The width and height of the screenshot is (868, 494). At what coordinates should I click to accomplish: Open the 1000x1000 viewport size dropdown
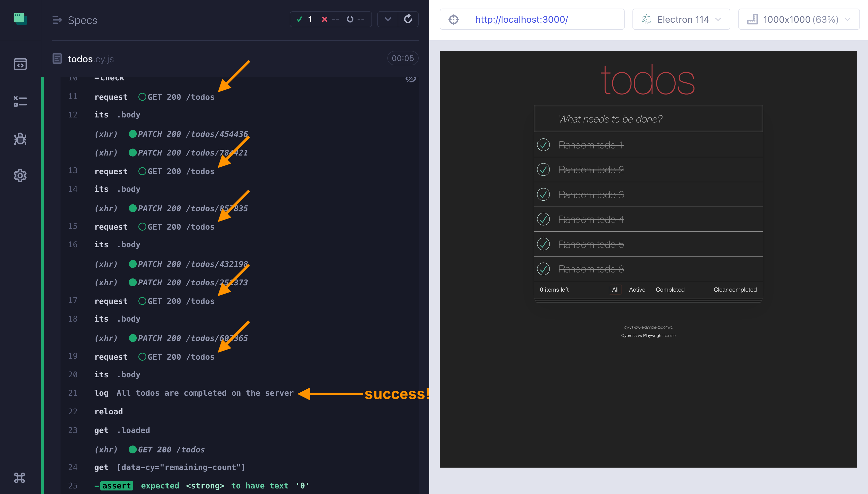798,20
